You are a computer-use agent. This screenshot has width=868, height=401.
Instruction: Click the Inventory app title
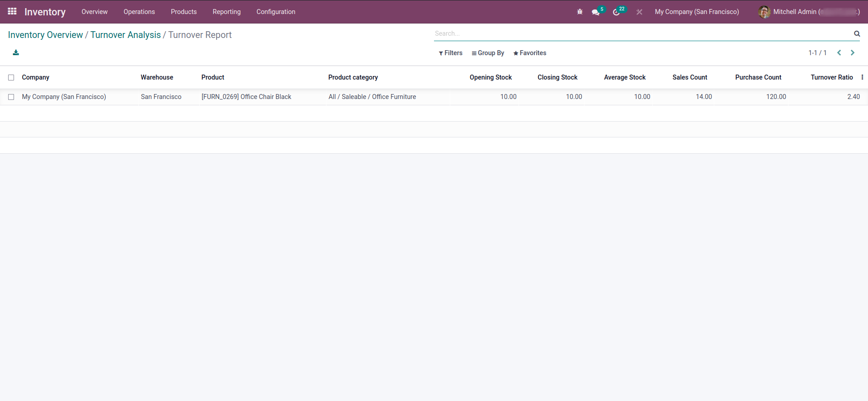45,12
